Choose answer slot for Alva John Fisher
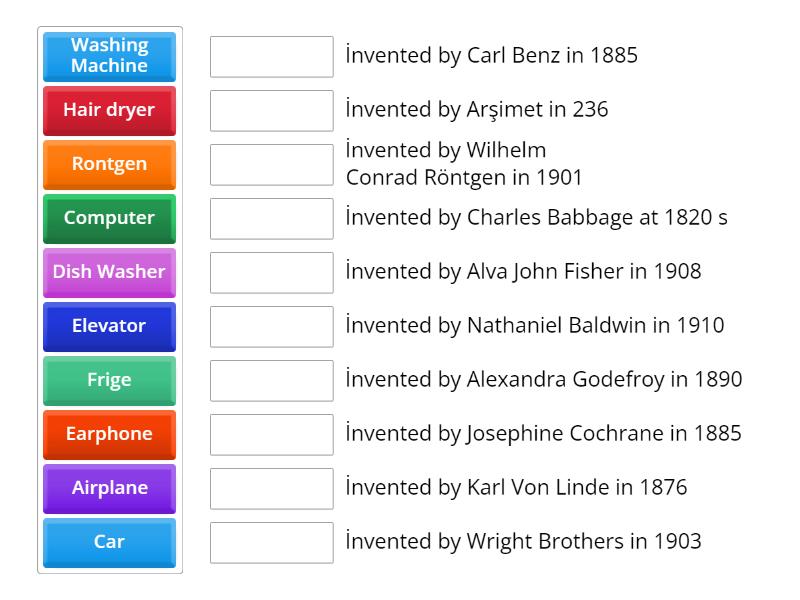 click(x=271, y=273)
